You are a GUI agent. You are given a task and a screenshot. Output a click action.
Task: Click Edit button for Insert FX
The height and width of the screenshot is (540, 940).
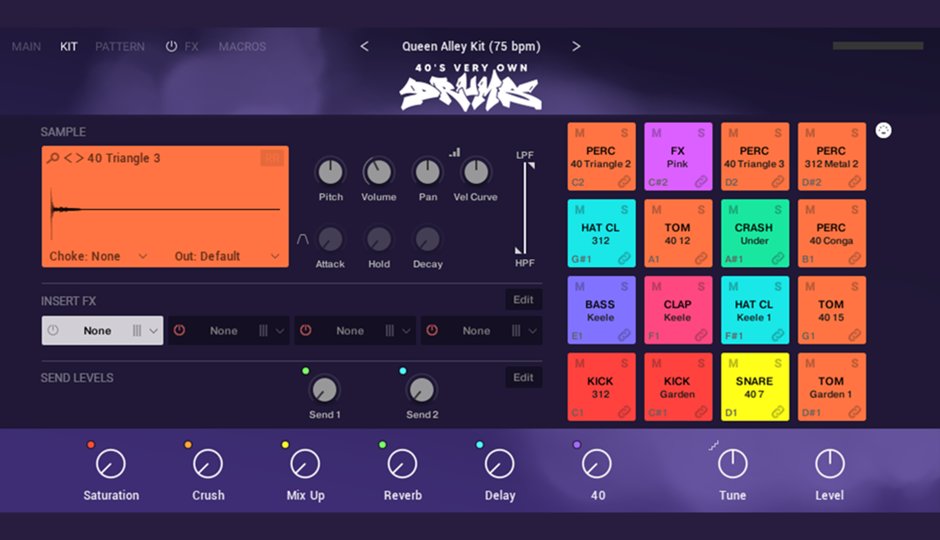523,300
